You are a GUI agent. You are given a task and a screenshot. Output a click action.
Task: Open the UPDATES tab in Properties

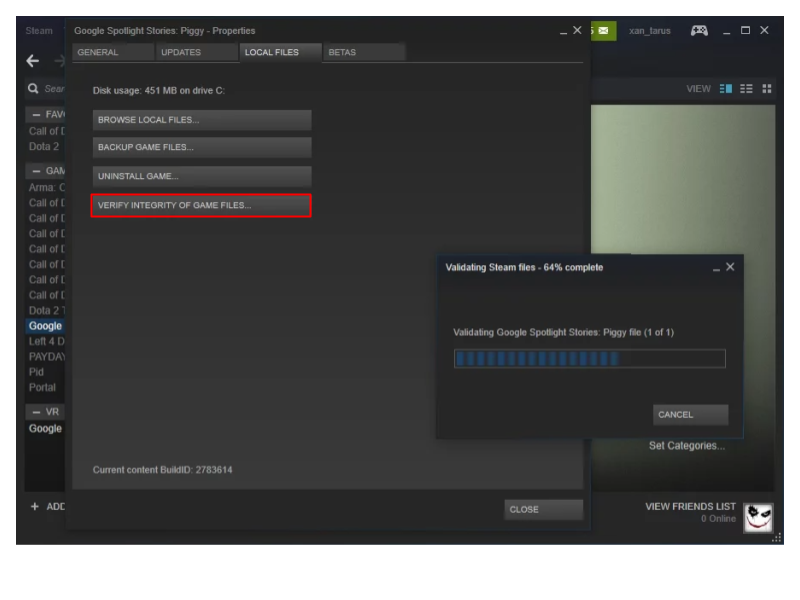197,52
